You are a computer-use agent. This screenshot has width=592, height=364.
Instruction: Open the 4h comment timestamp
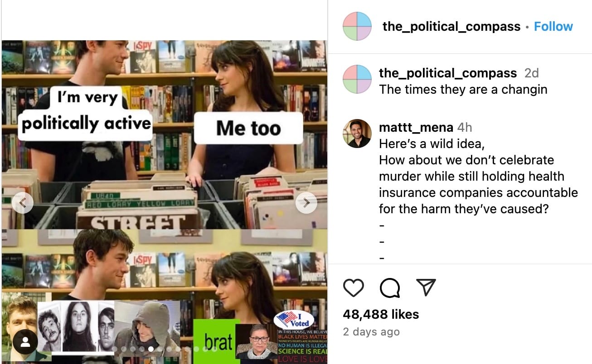[465, 128]
